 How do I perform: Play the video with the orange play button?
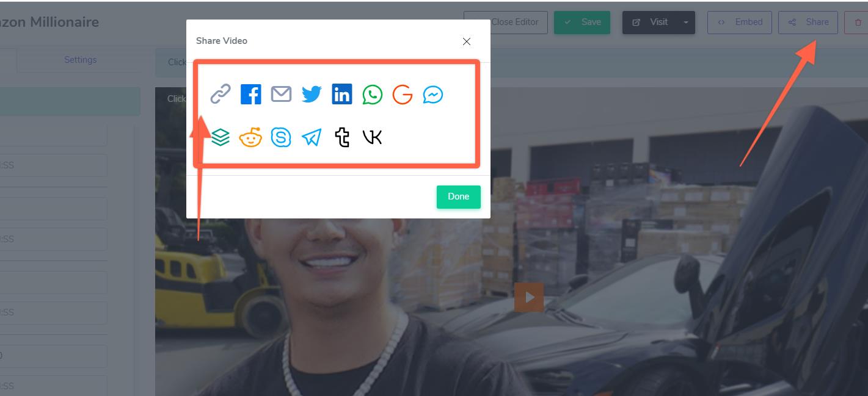[x=529, y=297]
